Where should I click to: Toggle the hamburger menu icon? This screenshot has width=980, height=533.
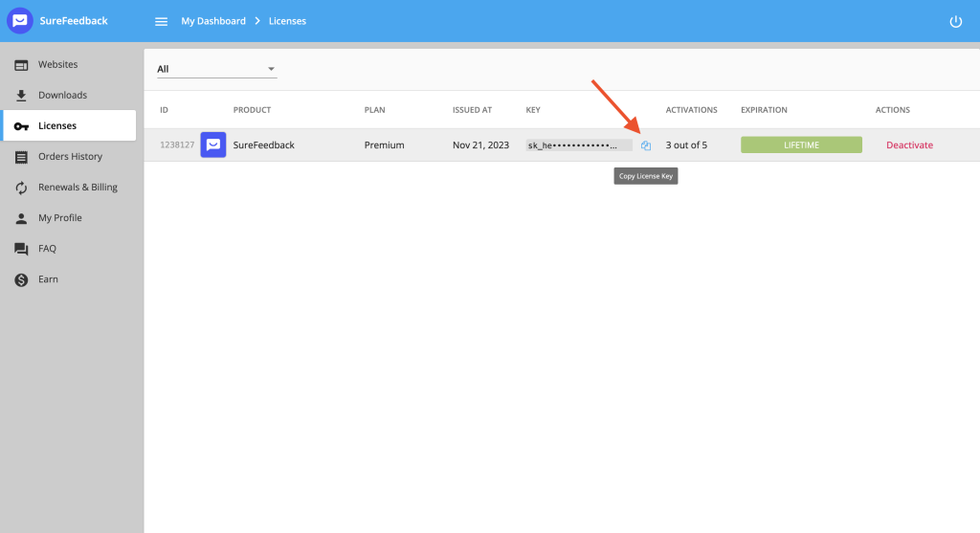pyautogui.click(x=161, y=21)
